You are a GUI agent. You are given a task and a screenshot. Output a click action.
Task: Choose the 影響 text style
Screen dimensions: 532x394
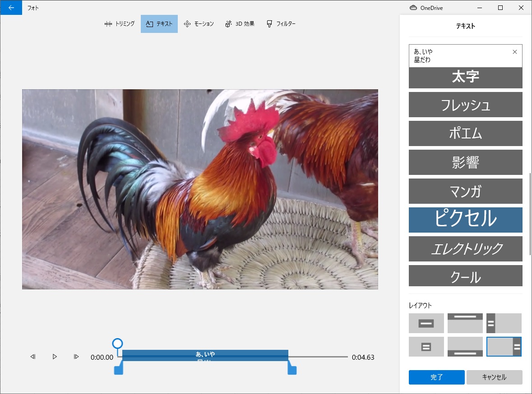point(466,162)
